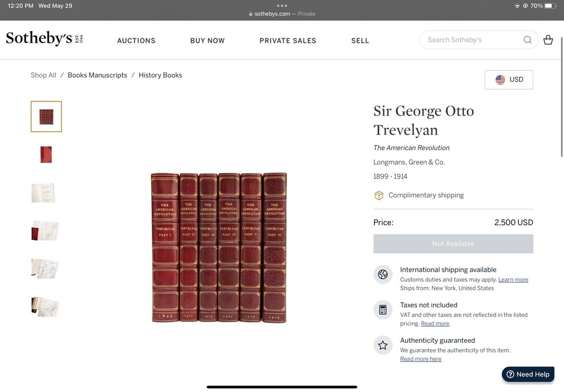Click the complimentary shipping box icon
The width and height of the screenshot is (564, 392).
(x=379, y=195)
